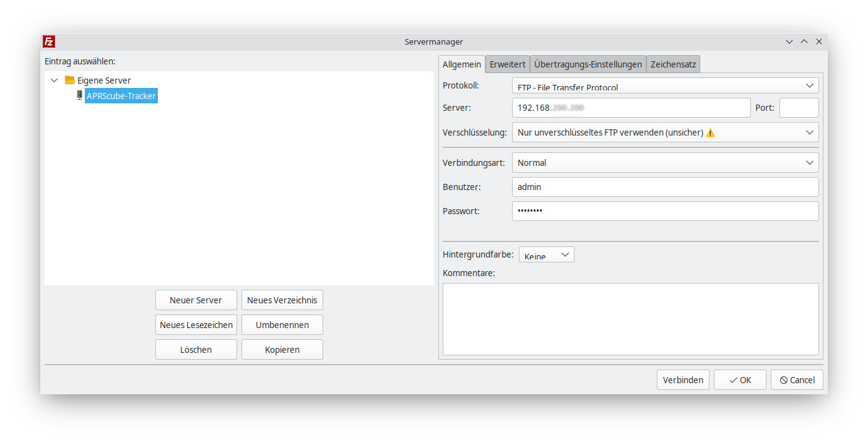Select the APRScube-Tracker entry
Image resolution: width=868 pixels, height=442 pixels.
click(x=121, y=96)
